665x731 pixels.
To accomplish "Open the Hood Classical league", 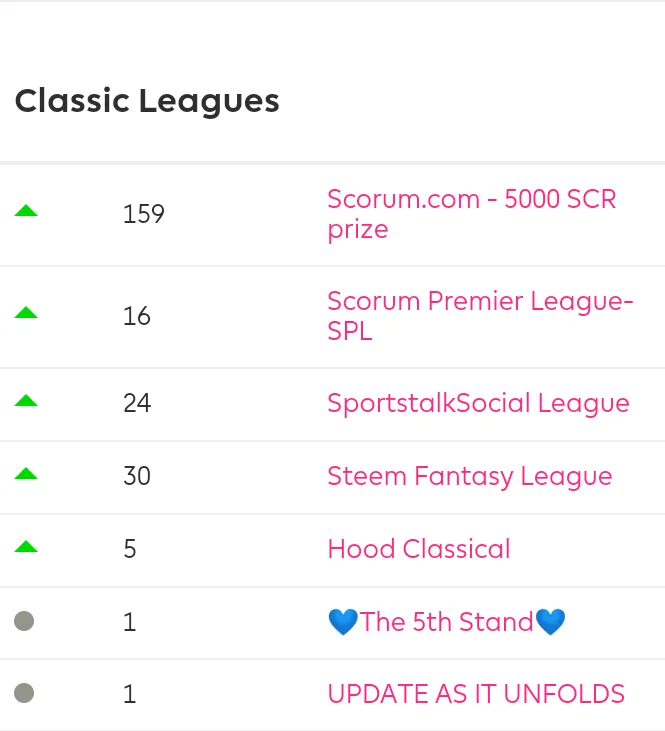I will [419, 549].
